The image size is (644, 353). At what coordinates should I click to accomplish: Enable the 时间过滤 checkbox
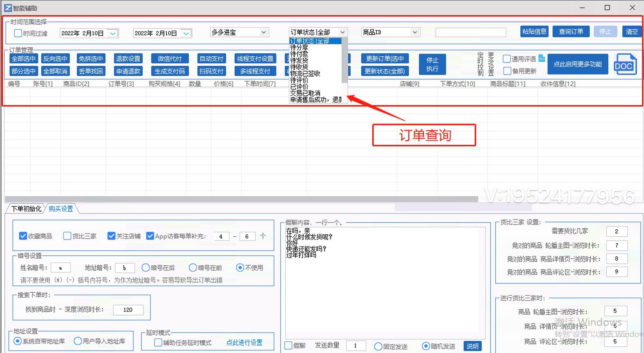pos(18,33)
